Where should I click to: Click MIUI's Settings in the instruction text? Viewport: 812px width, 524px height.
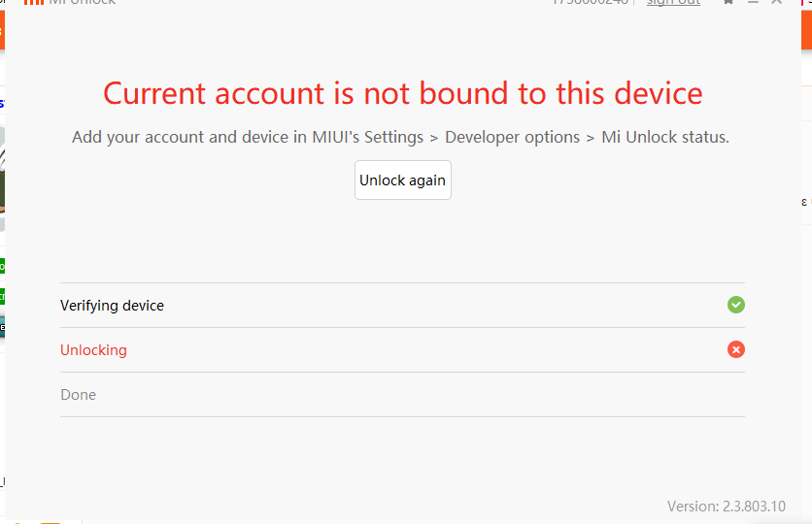coord(372,137)
